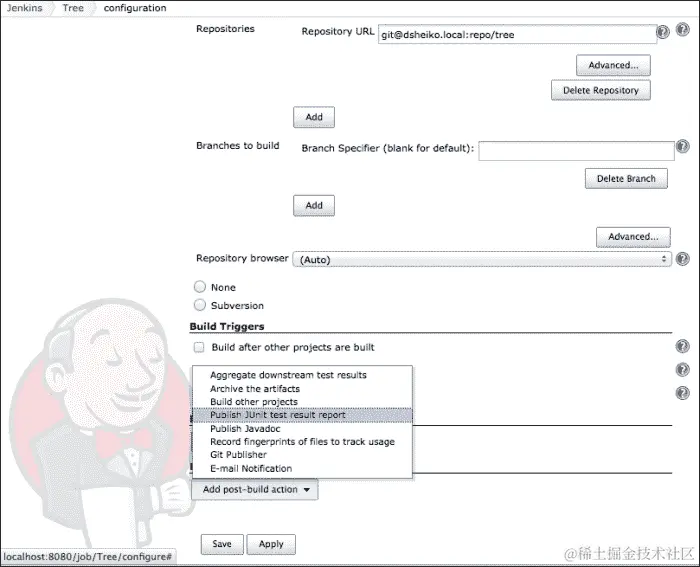The height and width of the screenshot is (567, 700).
Task: Choose Build other projects option
Action: point(302,402)
